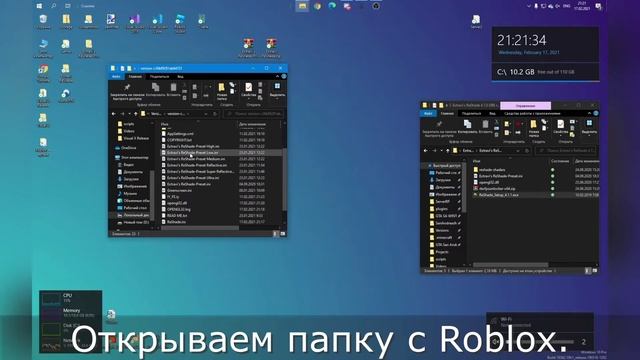Switch to large icons view in right Explorer status bar
Viewport: 640px width, 360px height.
click(595, 271)
